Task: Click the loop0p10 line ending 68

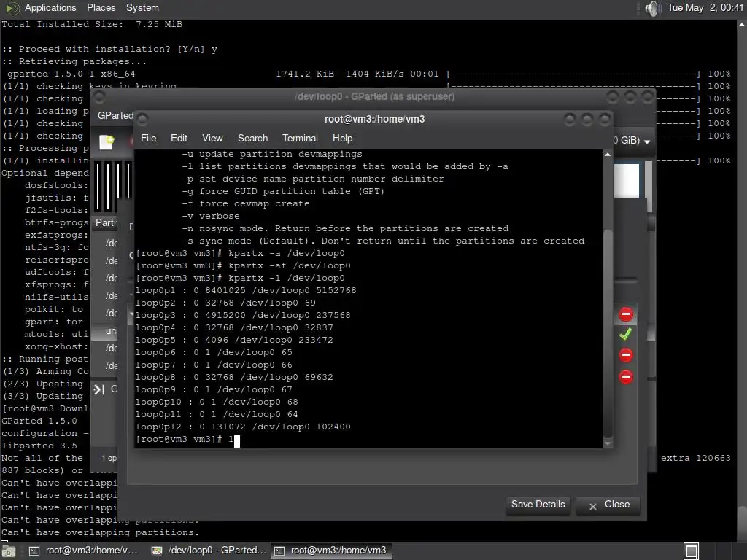Action: pyautogui.click(x=217, y=402)
